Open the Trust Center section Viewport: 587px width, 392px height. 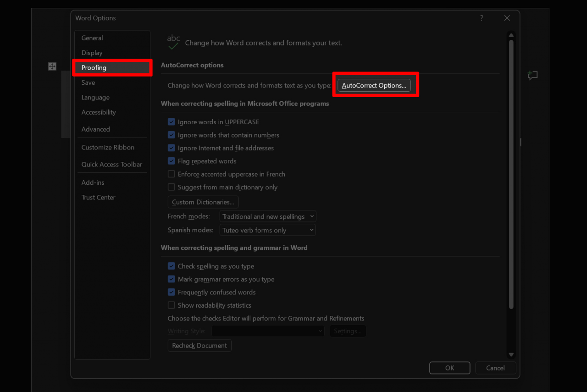(x=98, y=197)
